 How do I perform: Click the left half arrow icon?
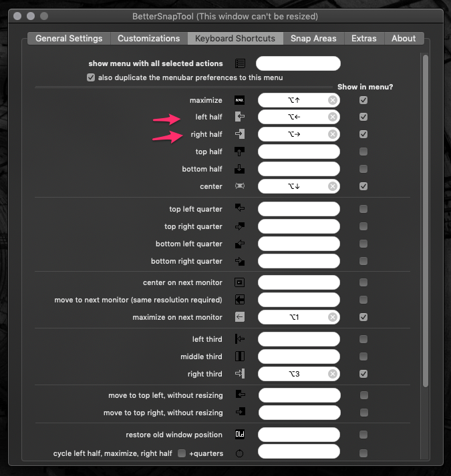pos(239,117)
